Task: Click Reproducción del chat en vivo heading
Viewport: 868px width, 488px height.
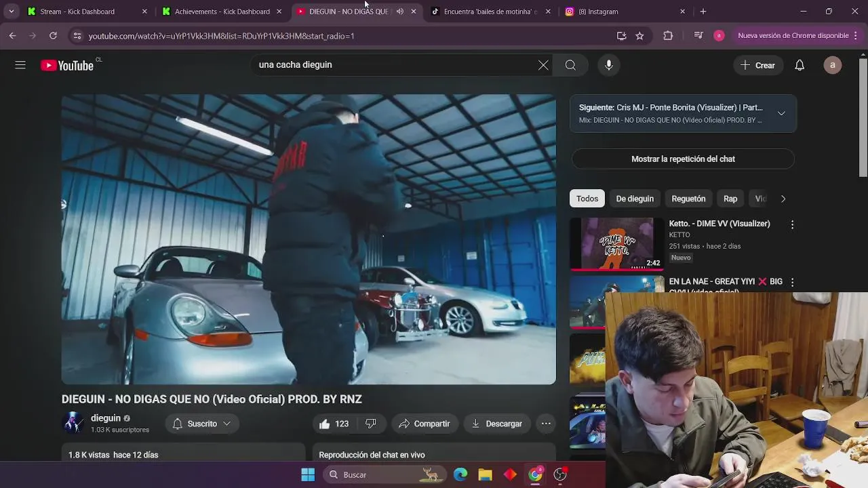Action: point(381,455)
